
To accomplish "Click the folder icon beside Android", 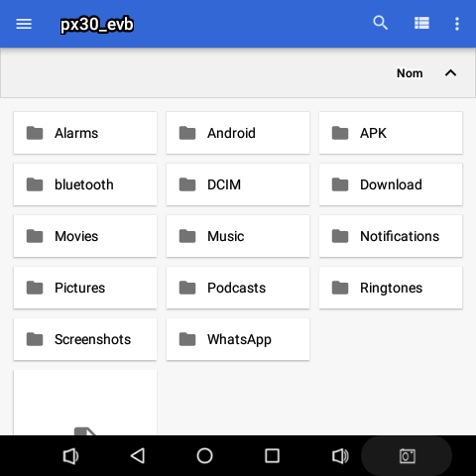I will click(x=187, y=133).
